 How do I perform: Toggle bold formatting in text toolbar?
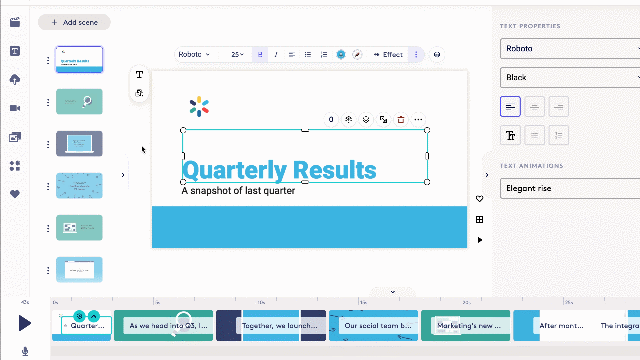[260, 54]
